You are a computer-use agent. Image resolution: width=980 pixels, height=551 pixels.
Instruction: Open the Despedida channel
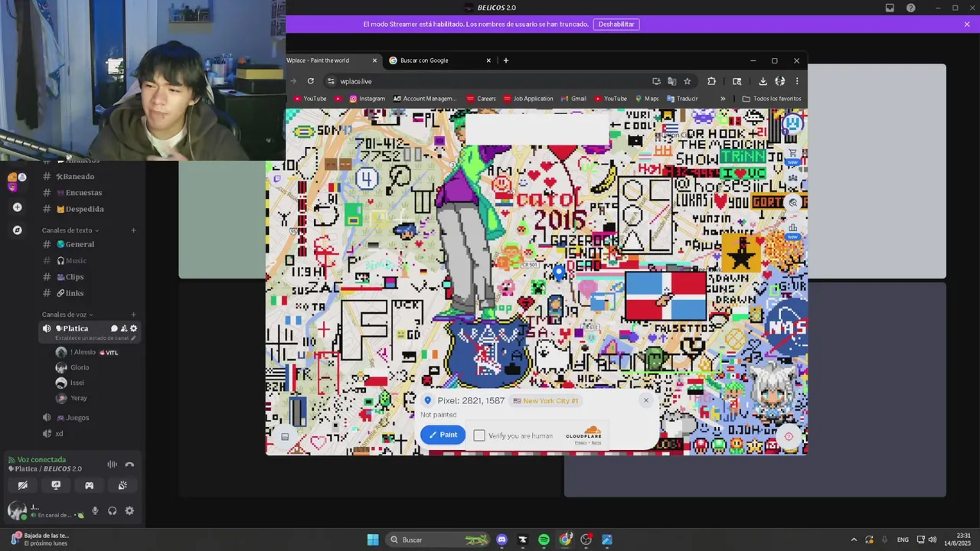90,209
